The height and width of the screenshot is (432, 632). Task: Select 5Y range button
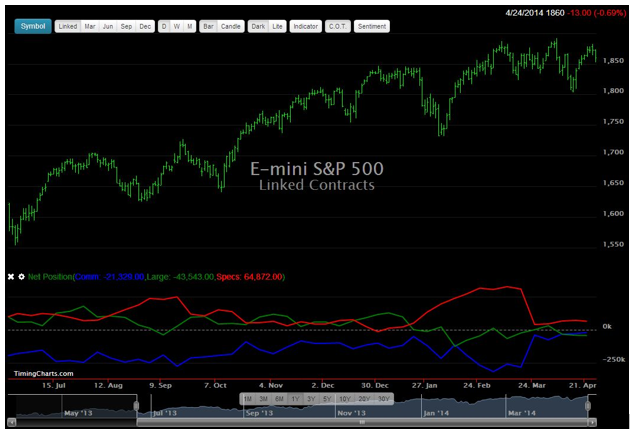(327, 399)
